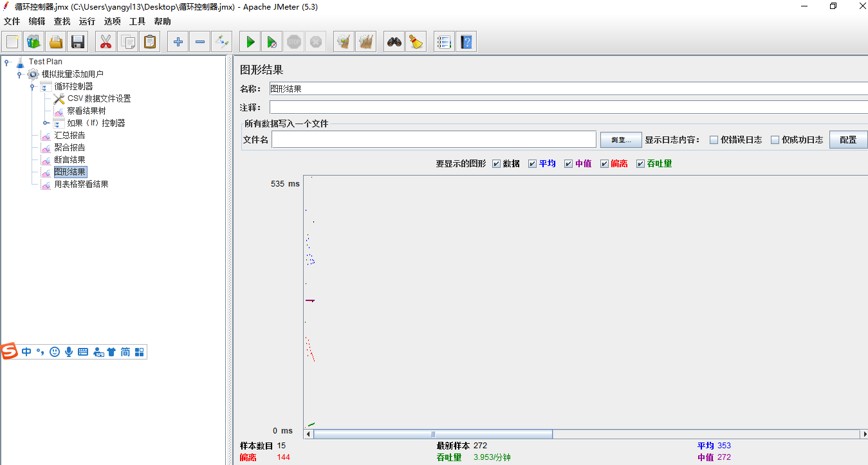The image size is (868, 465).
Task: Enable 仅错误日志 checkbox
Action: [714, 139]
